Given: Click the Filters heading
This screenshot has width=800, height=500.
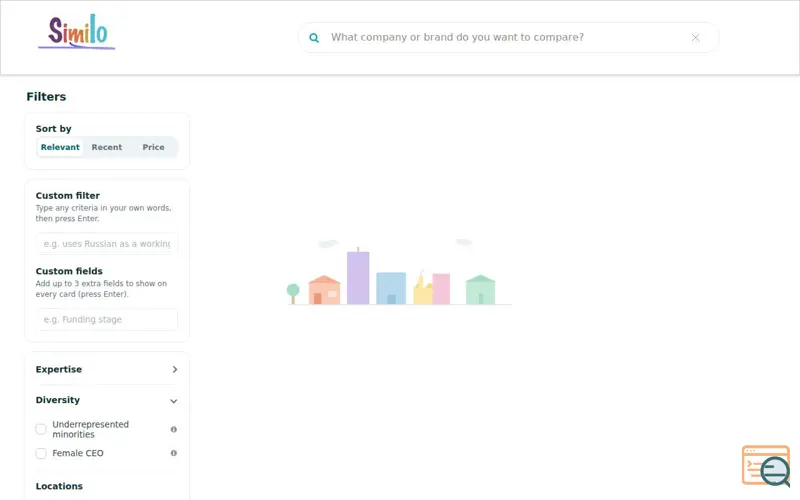Looking at the screenshot, I should coord(46,96).
